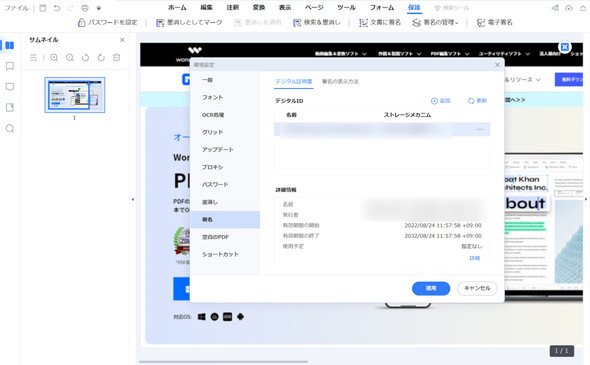This screenshot has width=590, height=365.
Task: Open the 変換 tab
Action: click(x=259, y=8)
